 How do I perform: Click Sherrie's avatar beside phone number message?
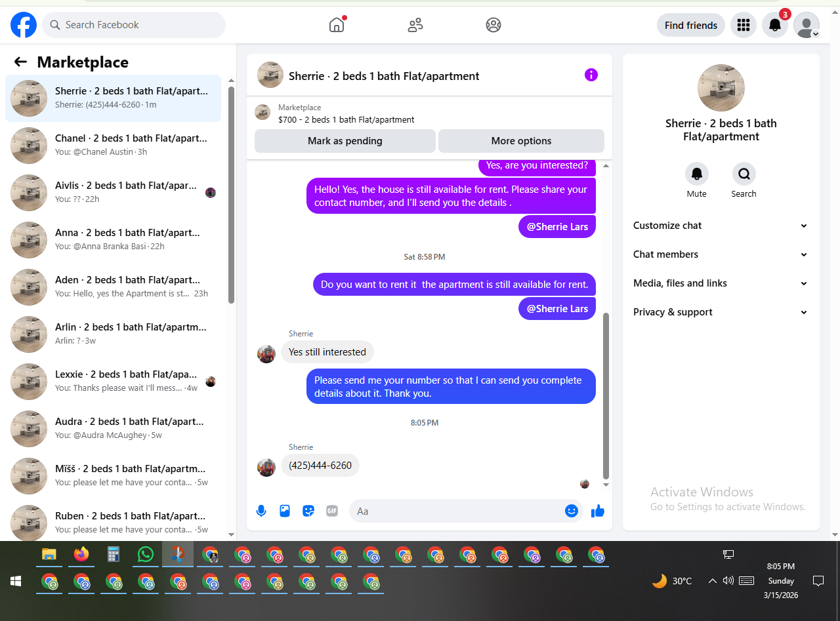266,467
